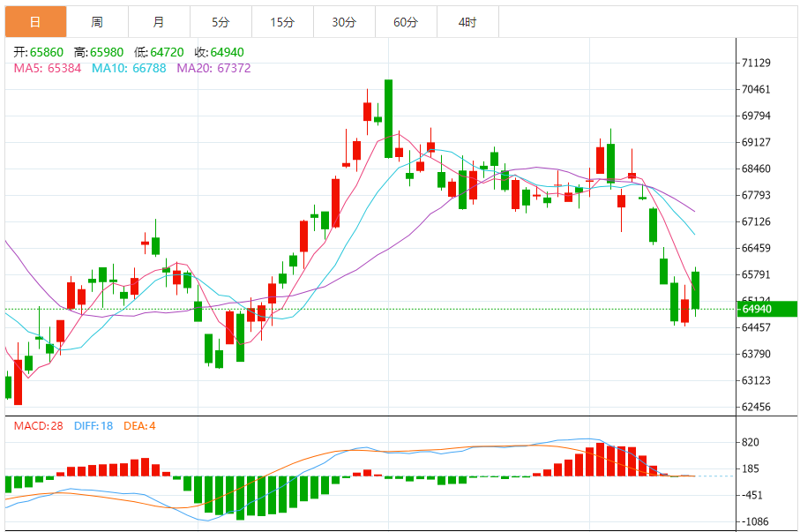
Task: Click the latest green candlestick on the far right
Action: (695, 290)
